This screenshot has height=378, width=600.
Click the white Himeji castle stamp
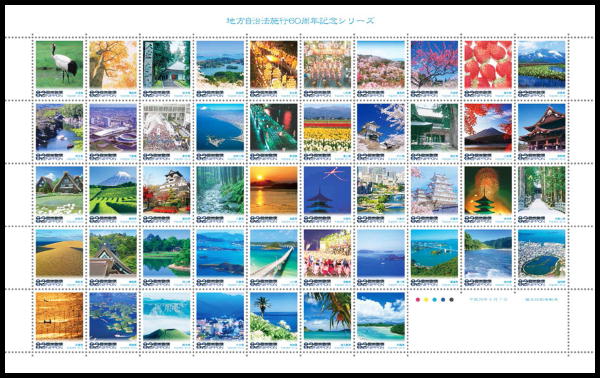434,194
